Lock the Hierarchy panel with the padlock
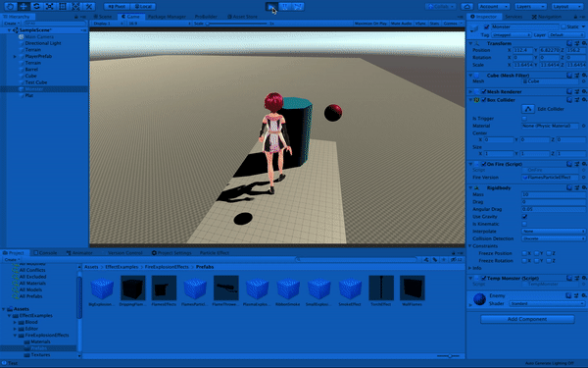Screen dimensions: 588x368 [76, 17]
